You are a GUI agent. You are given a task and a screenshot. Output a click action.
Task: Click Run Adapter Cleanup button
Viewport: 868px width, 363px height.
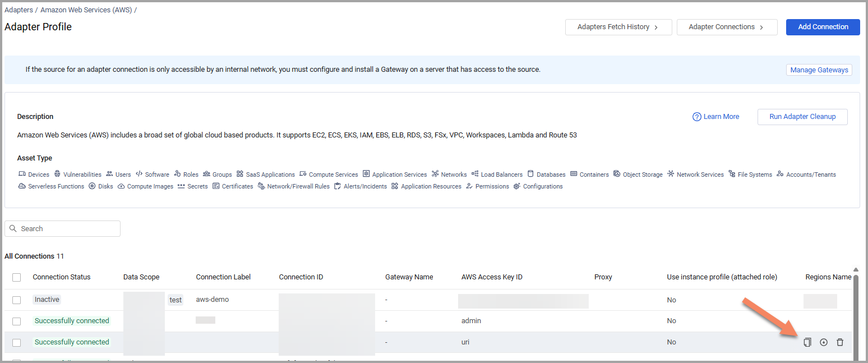pos(802,117)
